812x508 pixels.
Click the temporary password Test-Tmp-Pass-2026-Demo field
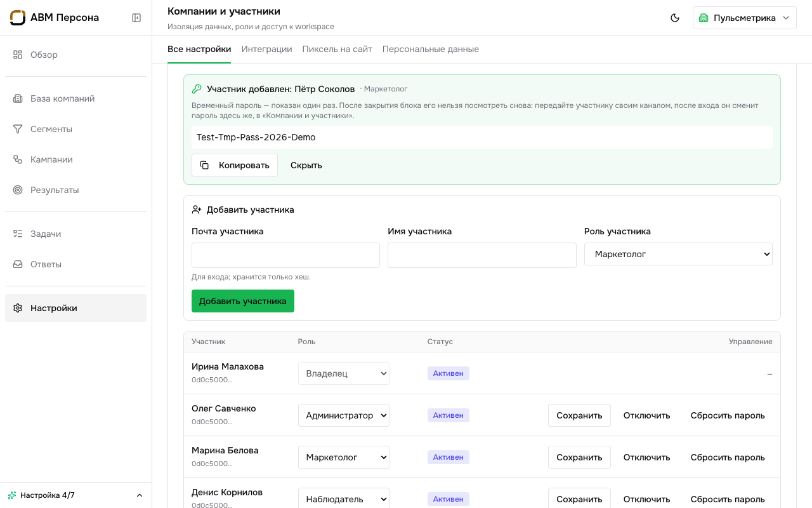[x=482, y=137]
